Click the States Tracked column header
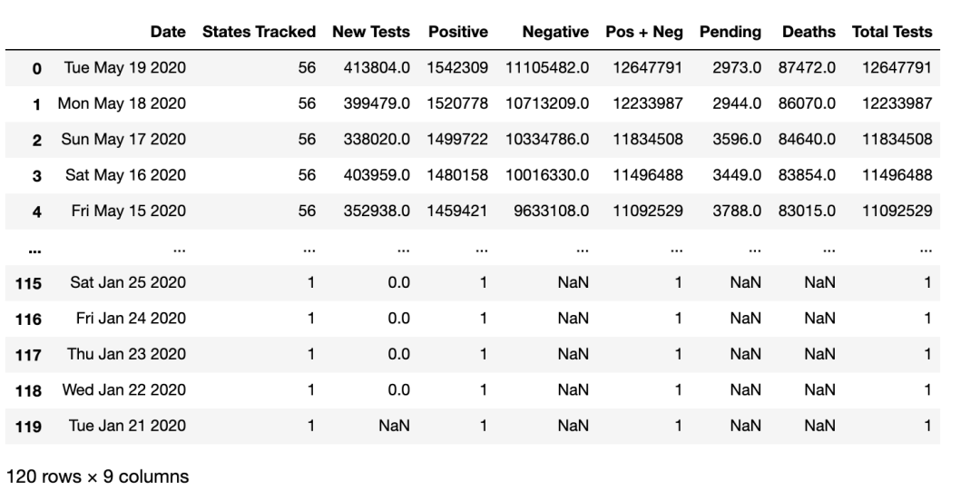This screenshot has width=980, height=492. tap(259, 32)
